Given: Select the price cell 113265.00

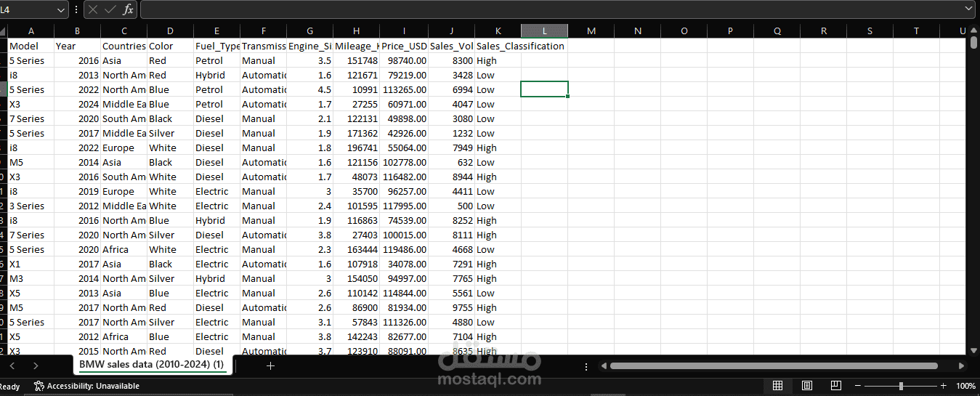Looking at the screenshot, I should (x=405, y=89).
